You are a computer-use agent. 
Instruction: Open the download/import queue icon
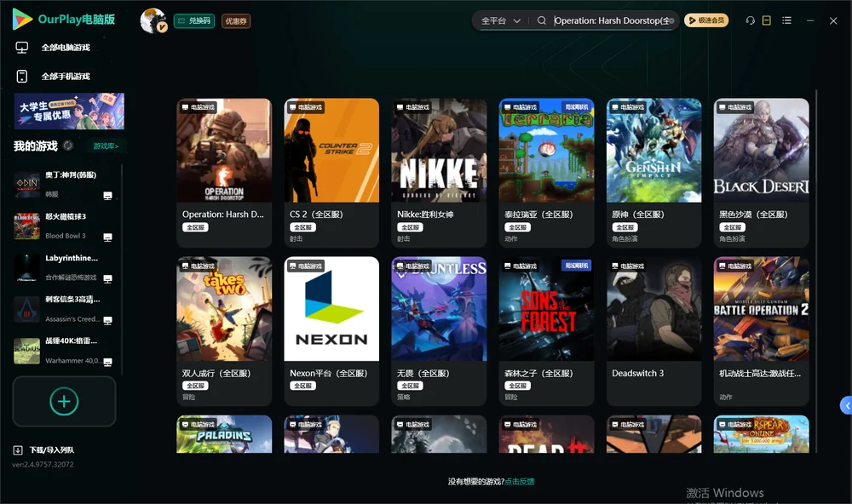tap(18, 450)
